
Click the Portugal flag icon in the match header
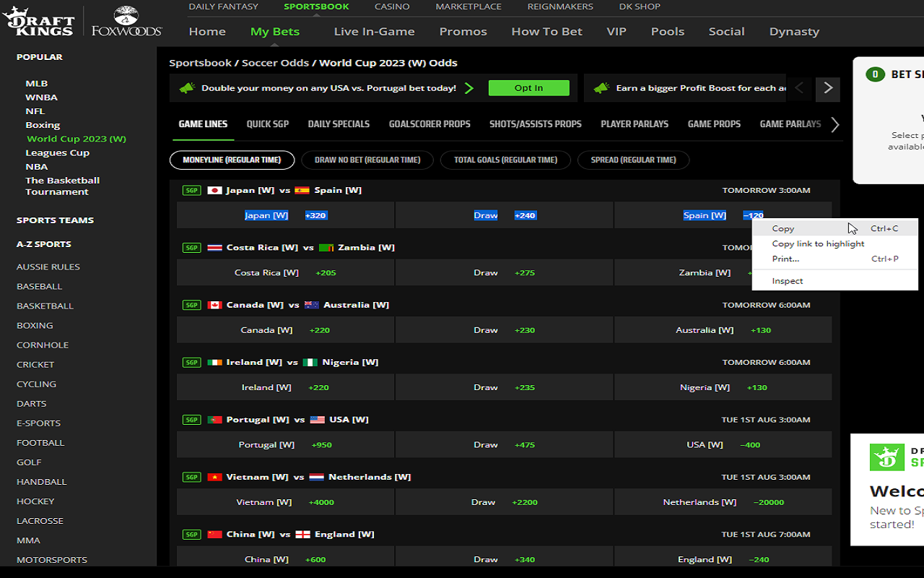[x=214, y=420]
